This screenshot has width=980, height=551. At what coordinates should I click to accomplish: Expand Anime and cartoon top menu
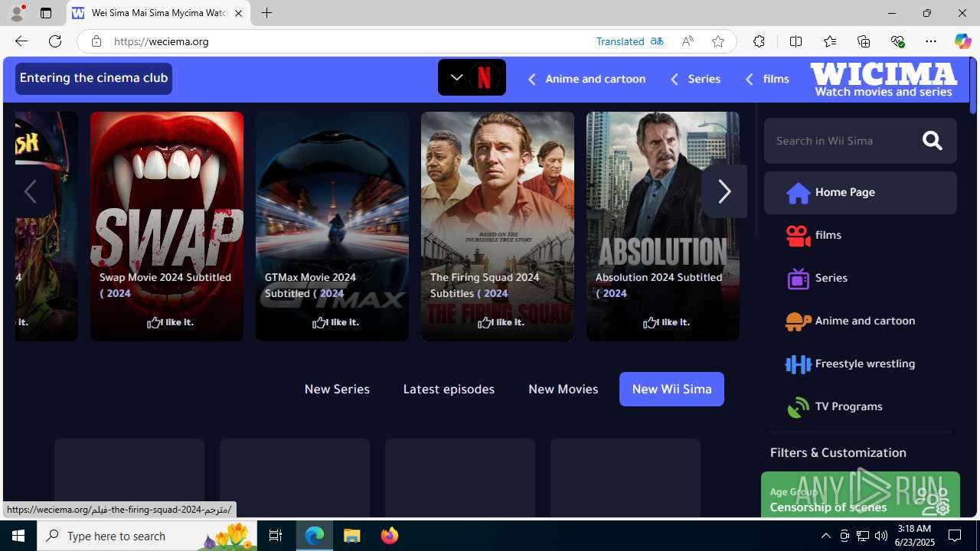[586, 79]
